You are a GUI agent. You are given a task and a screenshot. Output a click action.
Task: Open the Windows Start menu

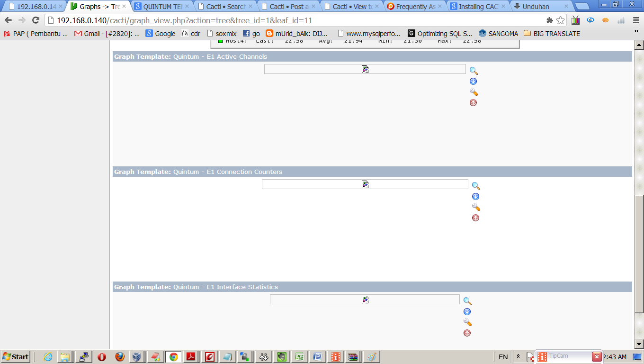16,357
